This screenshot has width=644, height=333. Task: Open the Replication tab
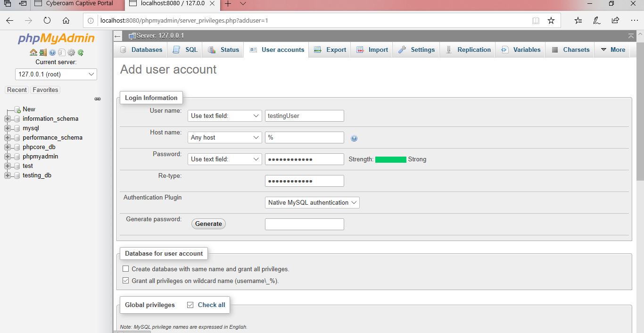click(468, 50)
